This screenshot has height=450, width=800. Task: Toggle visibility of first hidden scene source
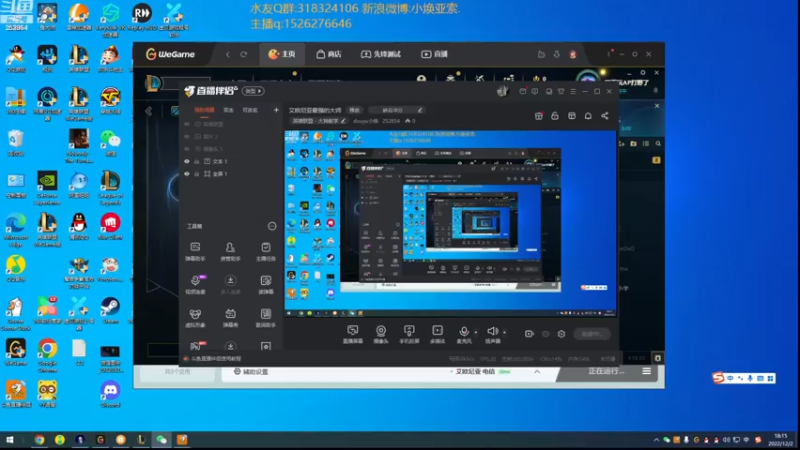click(x=187, y=124)
